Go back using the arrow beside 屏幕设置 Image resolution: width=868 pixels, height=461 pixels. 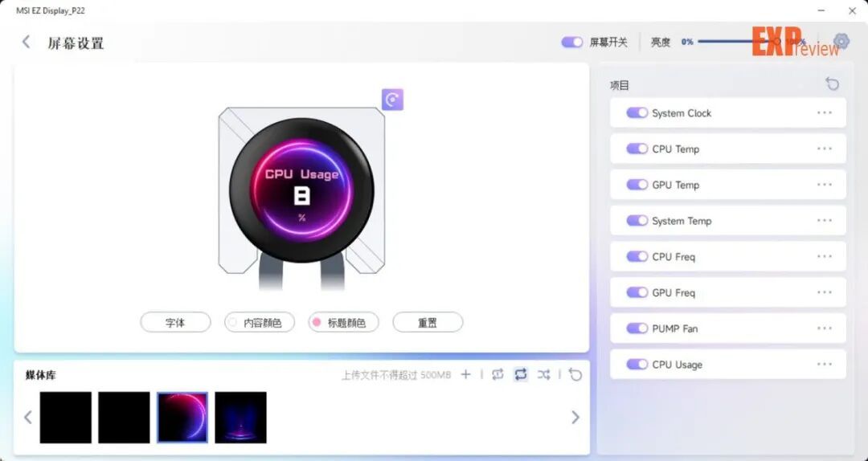click(x=26, y=42)
